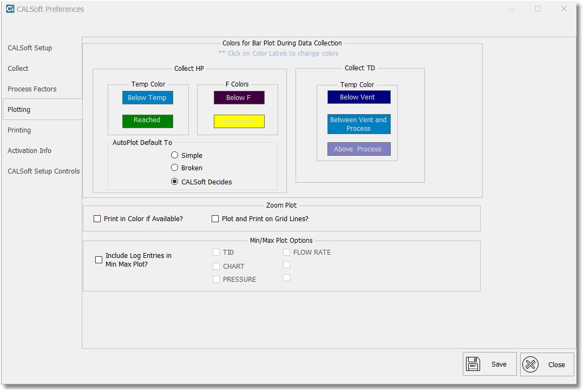Maximize the CALSoft Preferences window

click(x=538, y=9)
